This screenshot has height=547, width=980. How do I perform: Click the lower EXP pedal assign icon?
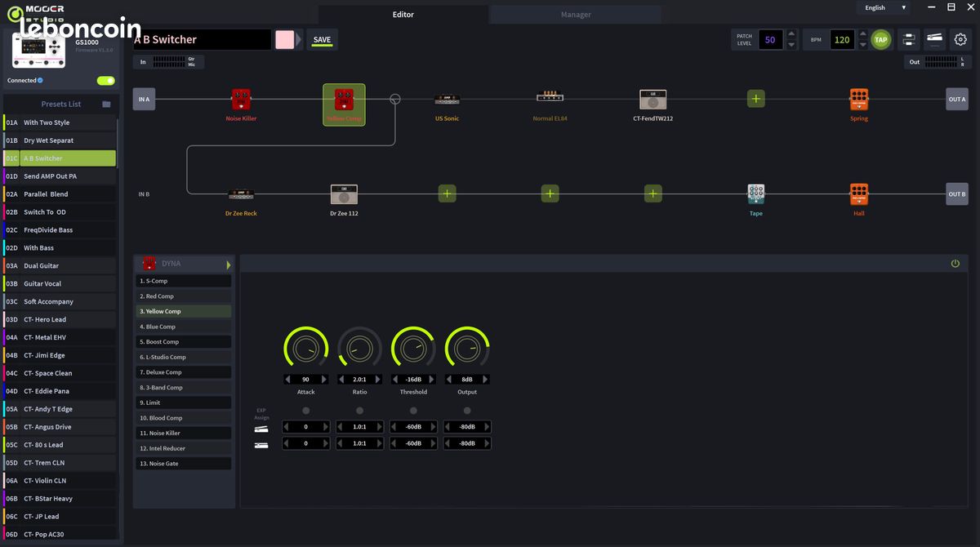coord(261,445)
